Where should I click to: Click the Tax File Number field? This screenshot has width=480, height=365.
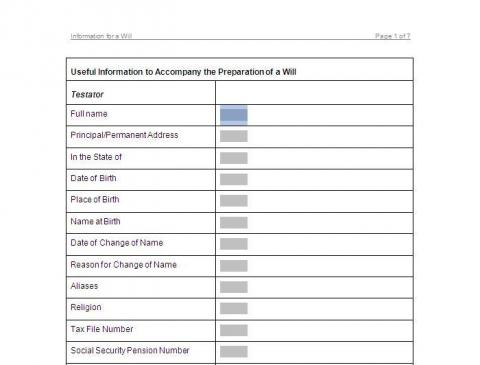coord(234,330)
